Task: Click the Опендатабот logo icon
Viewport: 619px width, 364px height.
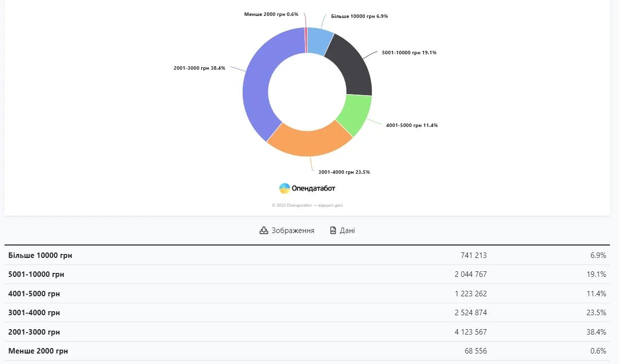Action: [285, 188]
